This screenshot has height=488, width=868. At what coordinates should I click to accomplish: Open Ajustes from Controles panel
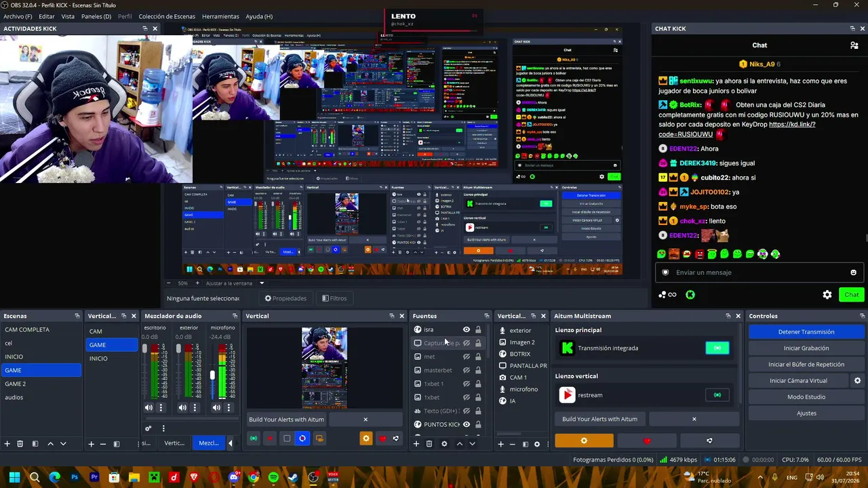806,413
